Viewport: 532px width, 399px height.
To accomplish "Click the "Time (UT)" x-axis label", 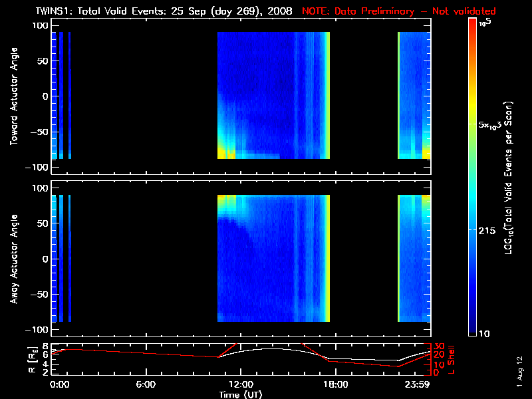I will click(240, 394).
